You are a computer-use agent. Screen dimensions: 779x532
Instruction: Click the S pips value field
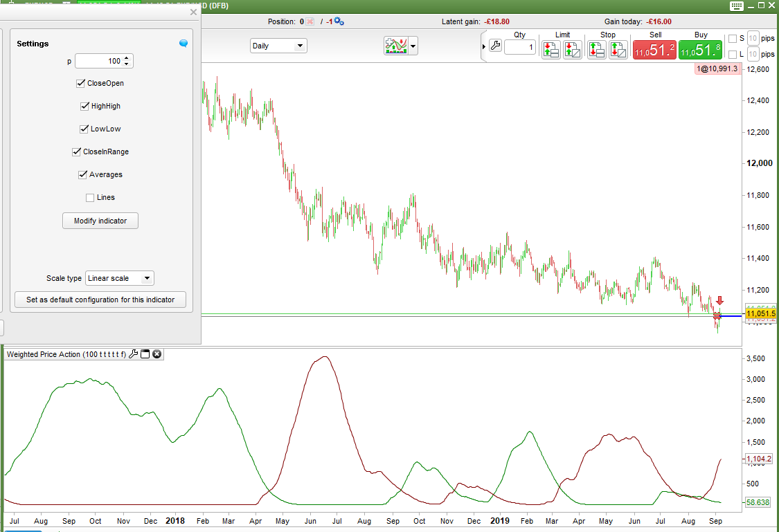(x=753, y=38)
